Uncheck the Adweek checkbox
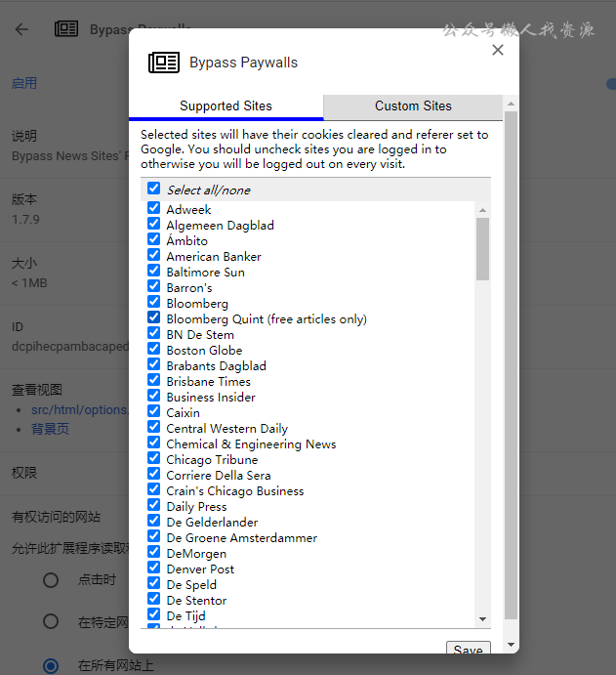Screen dimensions: 616x675 click(153, 208)
